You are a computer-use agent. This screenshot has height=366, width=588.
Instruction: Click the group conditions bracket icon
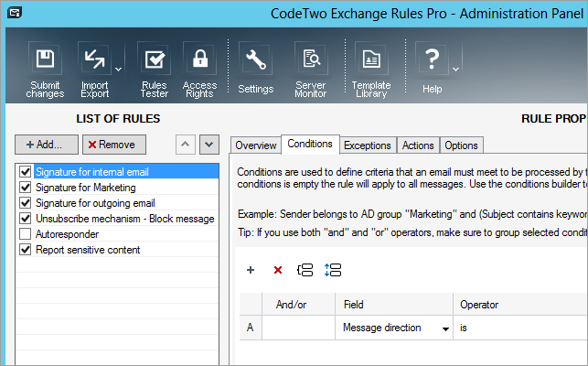click(x=305, y=270)
